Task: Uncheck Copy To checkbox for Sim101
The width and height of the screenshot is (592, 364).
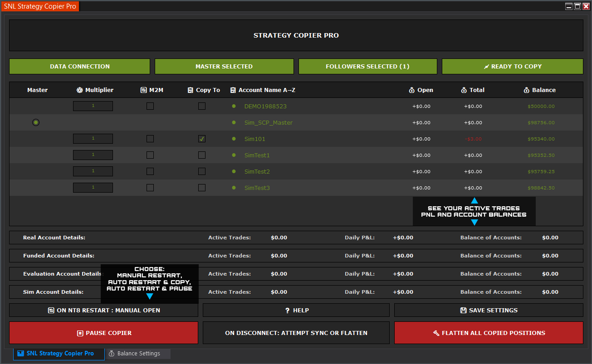Action: tap(202, 139)
